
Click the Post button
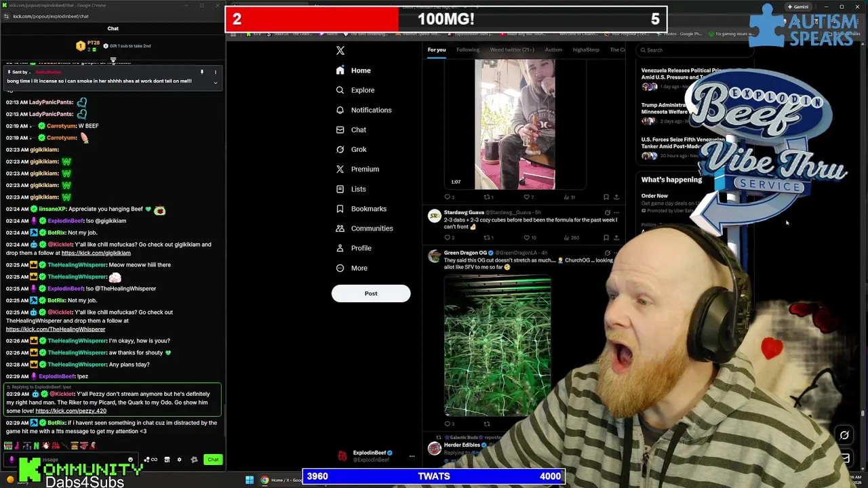pyautogui.click(x=371, y=293)
